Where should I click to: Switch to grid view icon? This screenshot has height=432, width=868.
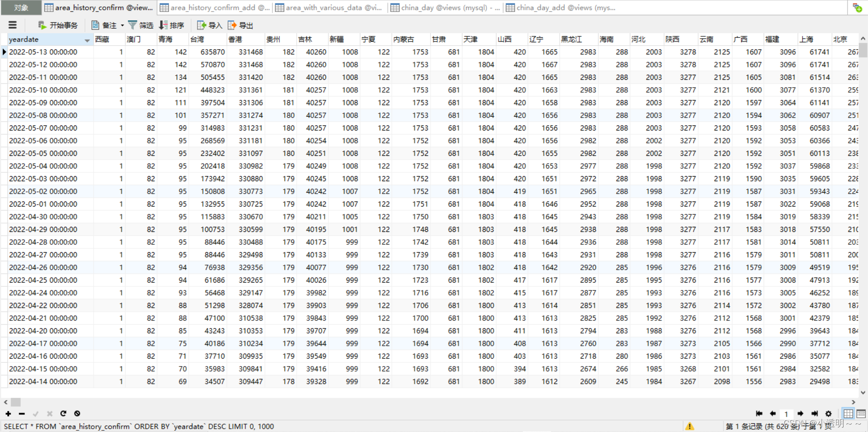(x=848, y=414)
